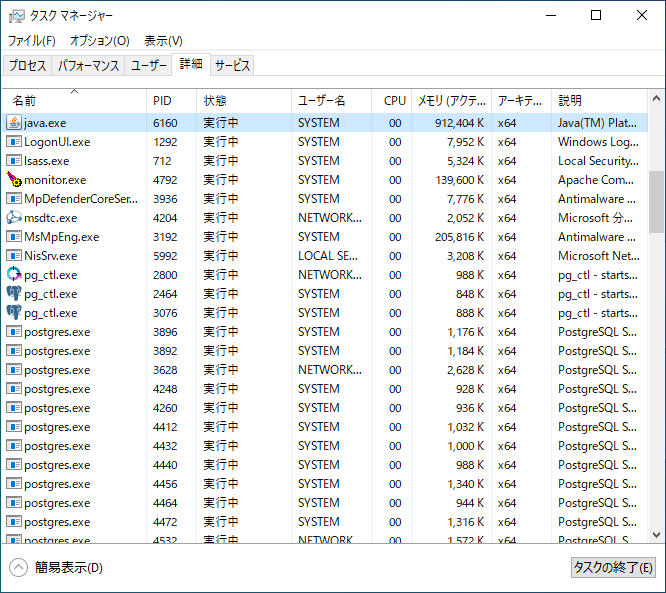Click the elephant icon of pg_ctl.exe PID 3076
The height and width of the screenshot is (593, 666).
[x=14, y=313]
